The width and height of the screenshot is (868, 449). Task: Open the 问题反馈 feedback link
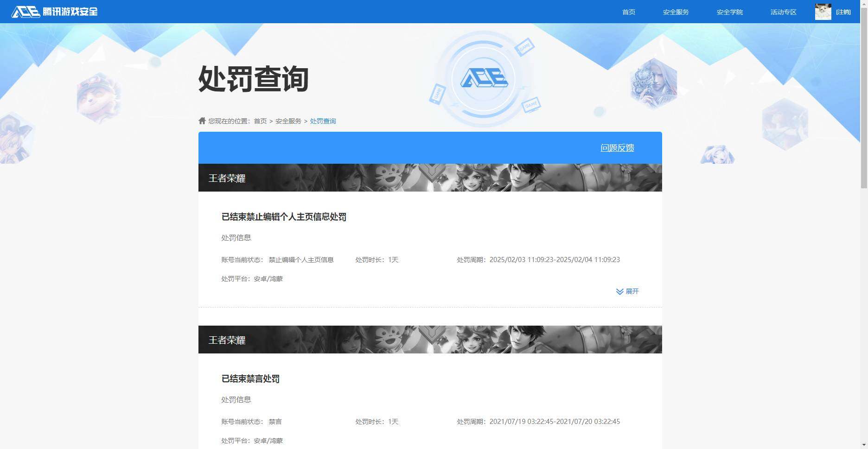point(617,148)
